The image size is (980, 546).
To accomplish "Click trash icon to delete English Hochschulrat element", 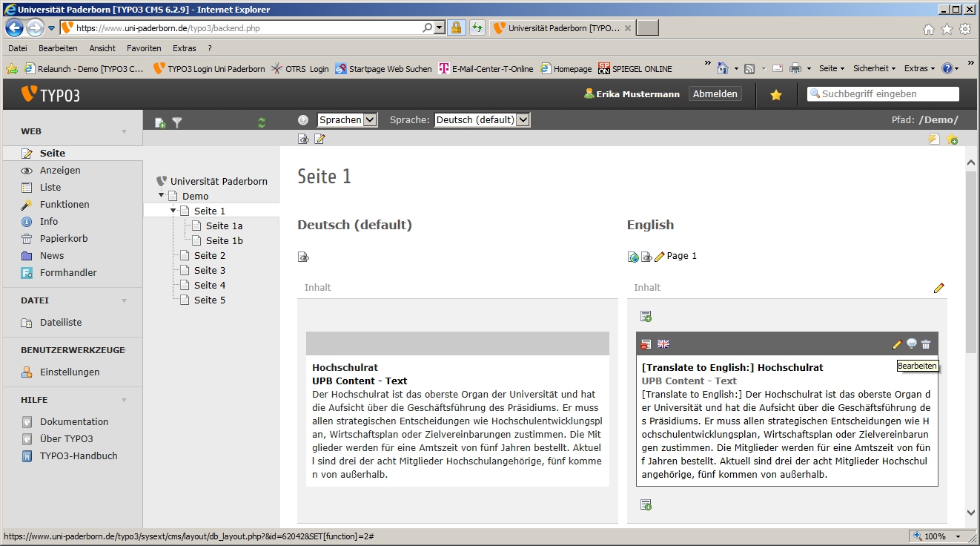I will pos(926,344).
